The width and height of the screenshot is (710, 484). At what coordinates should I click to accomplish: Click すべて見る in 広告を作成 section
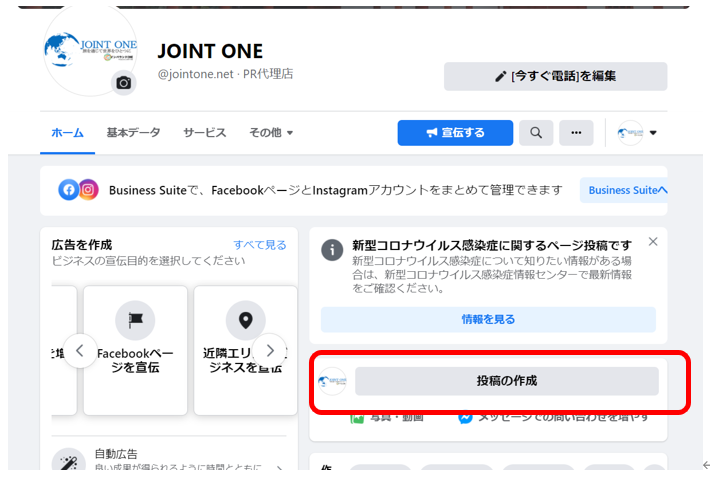tap(260, 245)
